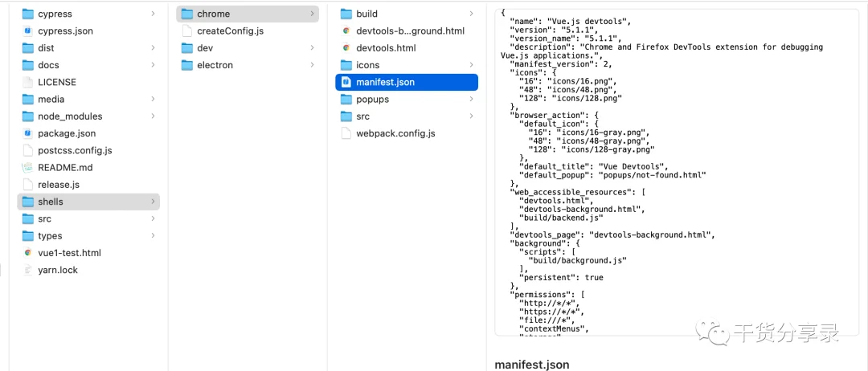Expand the chevron of src under manifest.json
Viewport: 868px width, 371px height.
[471, 116]
